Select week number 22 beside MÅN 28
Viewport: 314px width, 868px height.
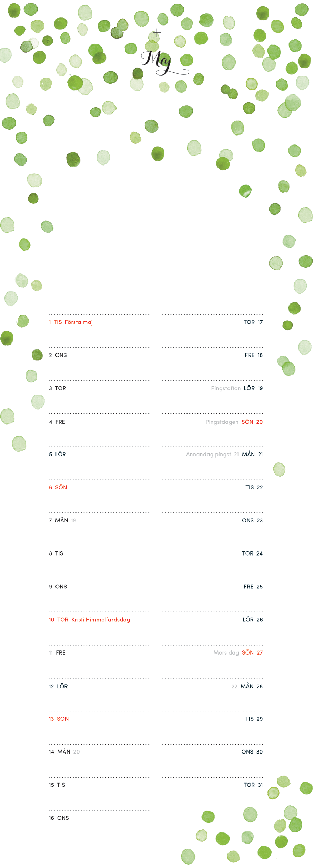(x=234, y=687)
